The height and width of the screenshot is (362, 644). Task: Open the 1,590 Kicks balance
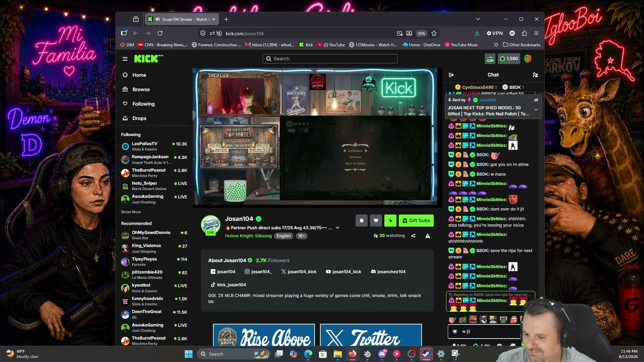coord(509,59)
